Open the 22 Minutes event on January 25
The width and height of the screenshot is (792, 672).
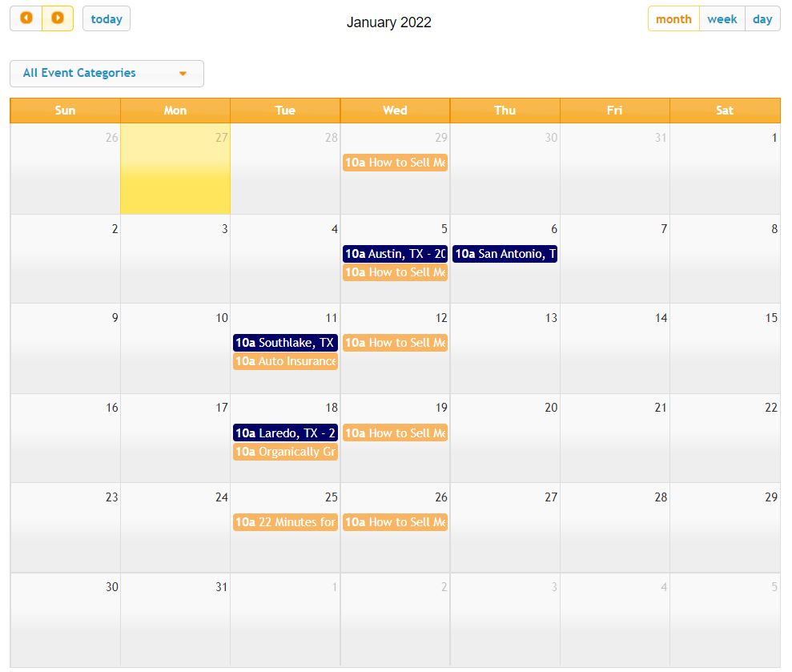285,522
